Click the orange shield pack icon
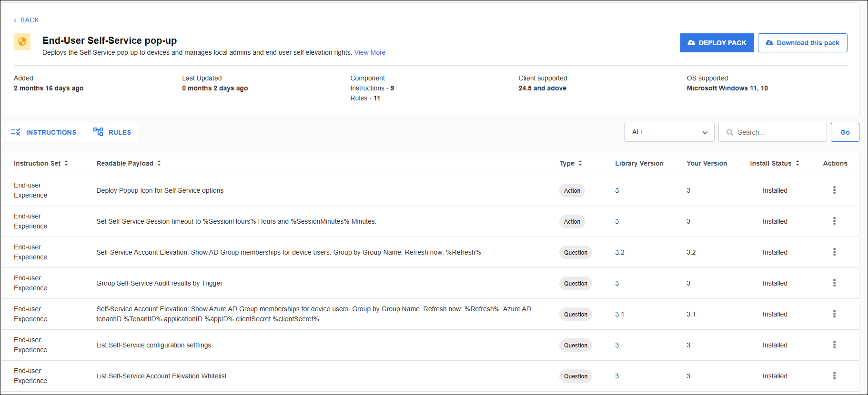 point(22,42)
